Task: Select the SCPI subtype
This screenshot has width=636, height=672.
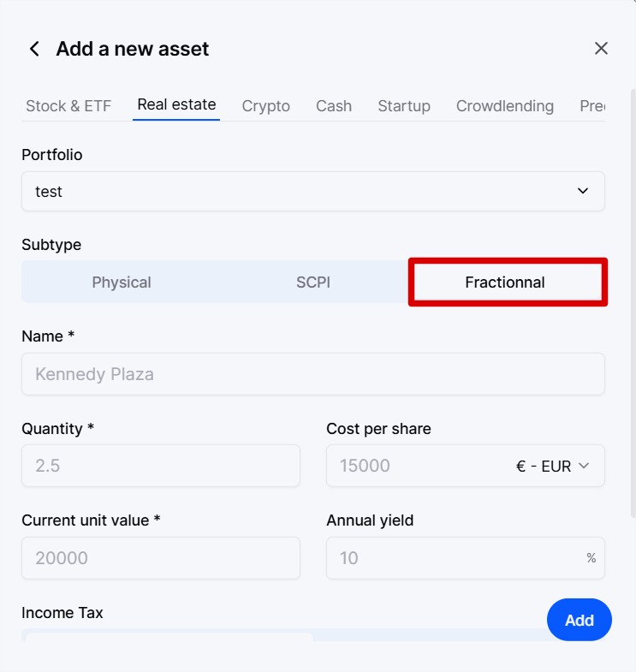Action: (312, 282)
